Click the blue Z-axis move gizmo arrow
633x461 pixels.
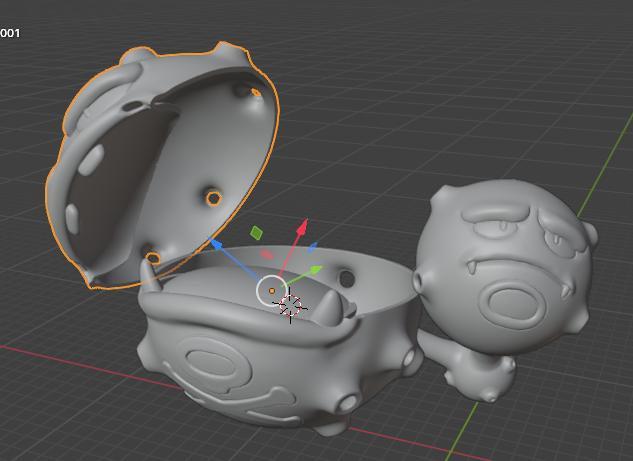217,244
